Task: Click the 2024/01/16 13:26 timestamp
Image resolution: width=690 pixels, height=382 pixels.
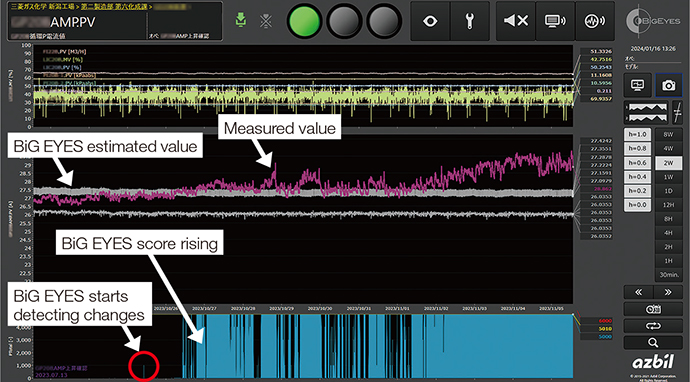Action: pyautogui.click(x=653, y=49)
